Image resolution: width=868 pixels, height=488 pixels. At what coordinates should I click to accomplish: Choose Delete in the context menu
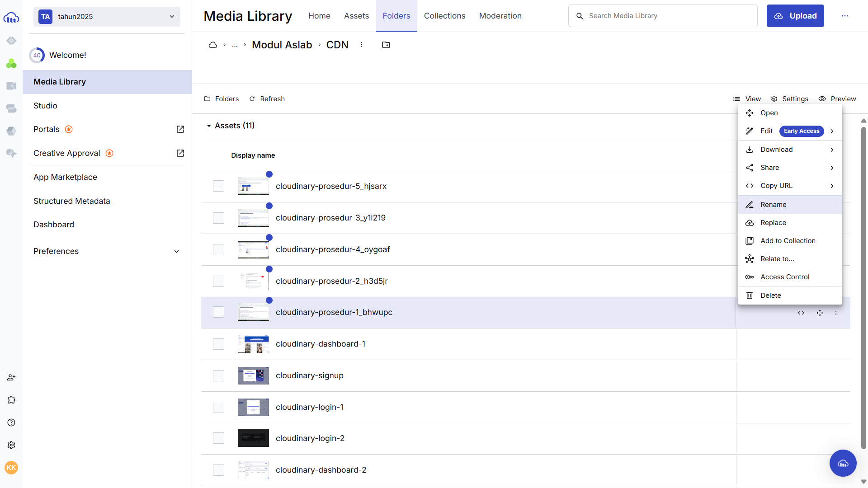click(x=790, y=296)
